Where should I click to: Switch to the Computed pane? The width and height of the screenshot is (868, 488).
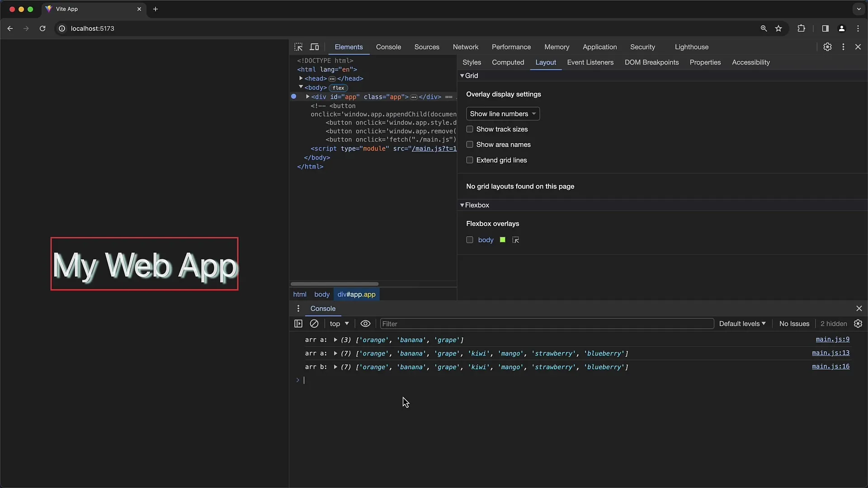coord(508,62)
